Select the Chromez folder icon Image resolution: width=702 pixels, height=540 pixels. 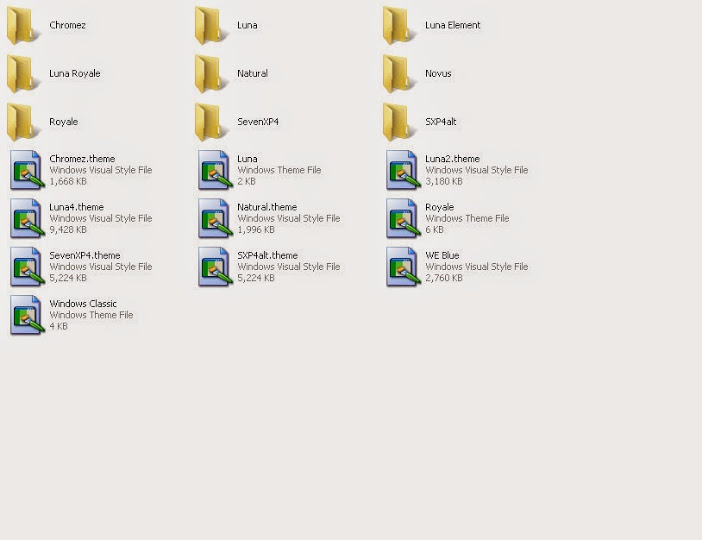point(22,26)
